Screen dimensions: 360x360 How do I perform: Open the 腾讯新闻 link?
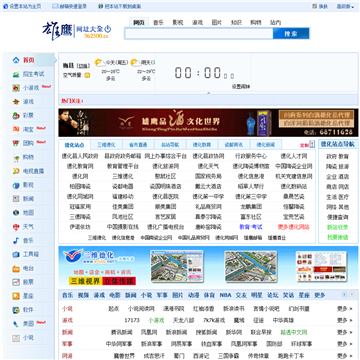pyautogui.click(x=122, y=332)
